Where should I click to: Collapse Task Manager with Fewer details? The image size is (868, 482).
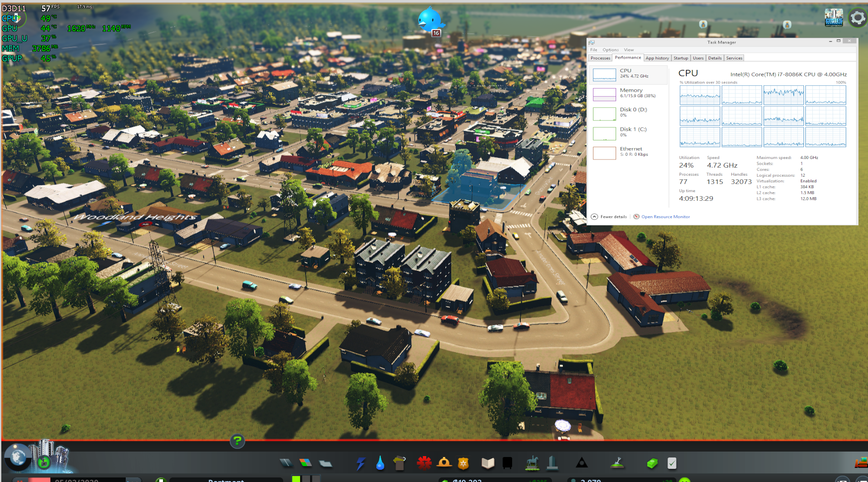tap(609, 217)
